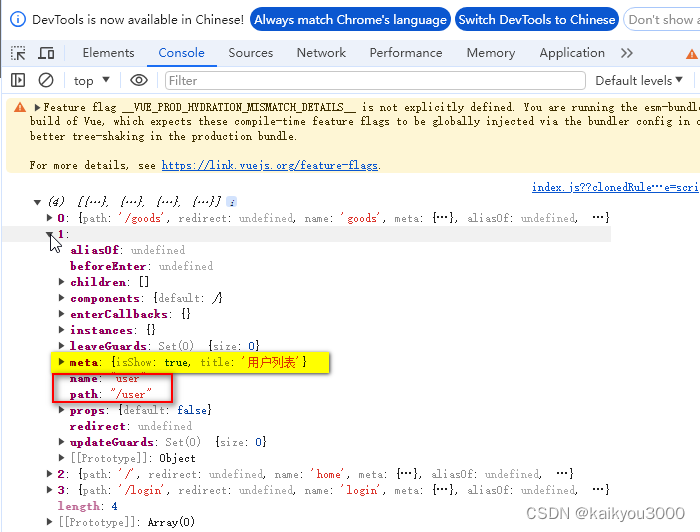Screen dimensions: 700x532
Task: Show the console sidebar panel icon
Action: (18, 80)
